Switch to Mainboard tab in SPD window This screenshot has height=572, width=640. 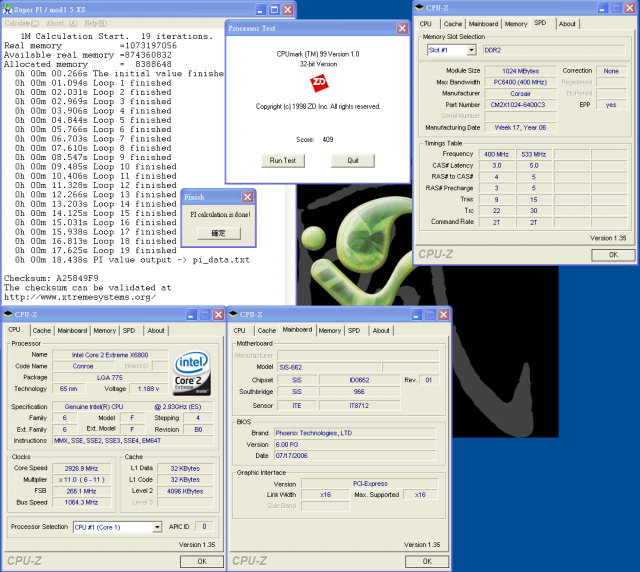pyautogui.click(x=483, y=24)
